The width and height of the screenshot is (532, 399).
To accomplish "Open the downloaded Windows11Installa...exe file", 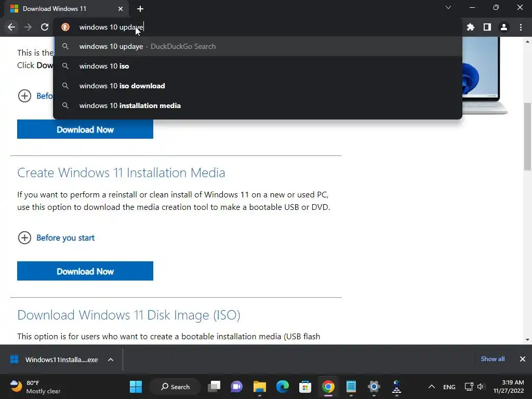I will [55, 360].
